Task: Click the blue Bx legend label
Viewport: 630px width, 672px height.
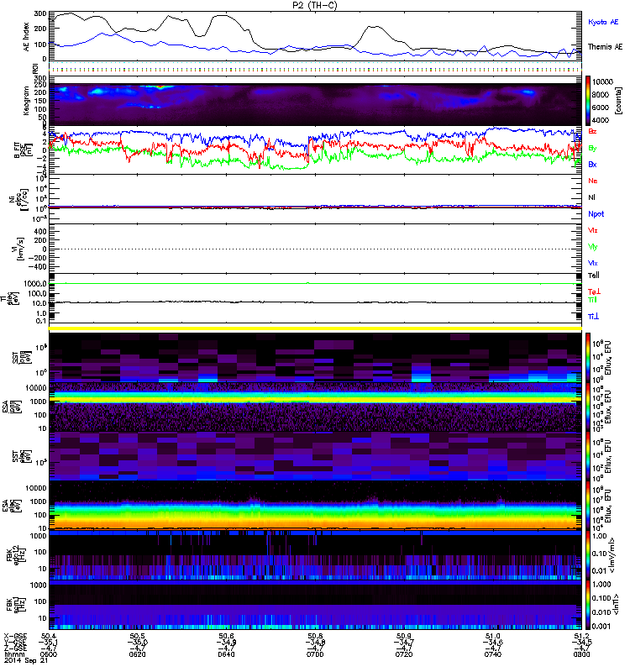Action: pyautogui.click(x=592, y=164)
